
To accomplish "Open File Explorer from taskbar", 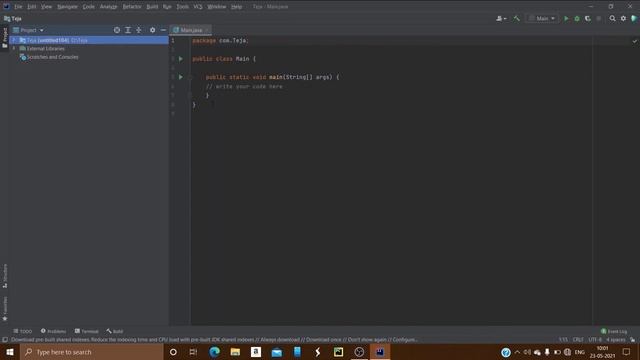I will coord(235,352).
